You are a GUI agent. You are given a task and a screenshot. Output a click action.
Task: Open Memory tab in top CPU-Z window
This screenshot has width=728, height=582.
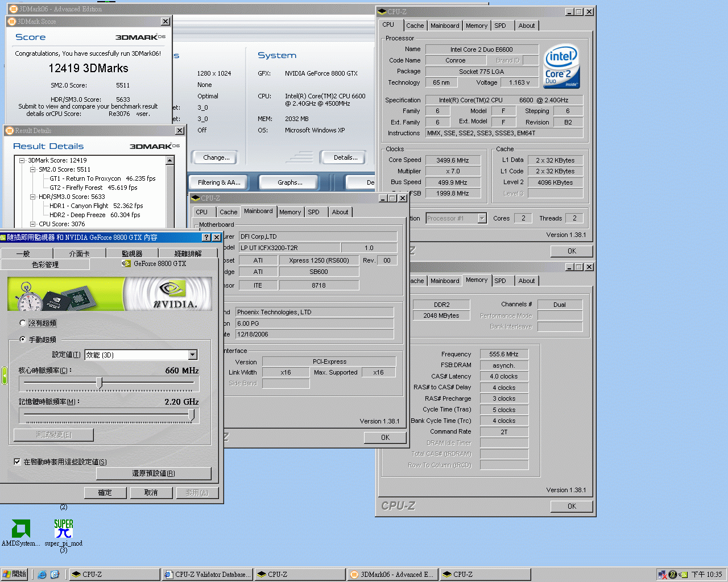pos(476,26)
